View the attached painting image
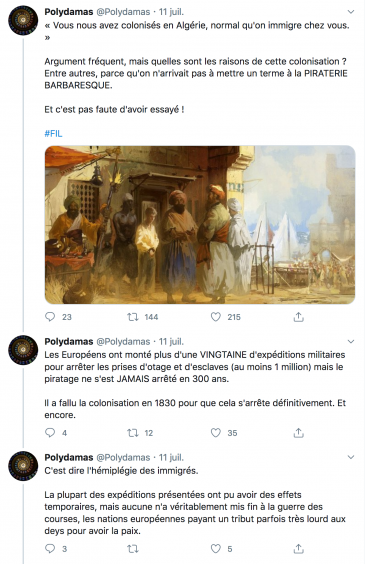The height and width of the screenshot is (564, 365). (x=200, y=224)
